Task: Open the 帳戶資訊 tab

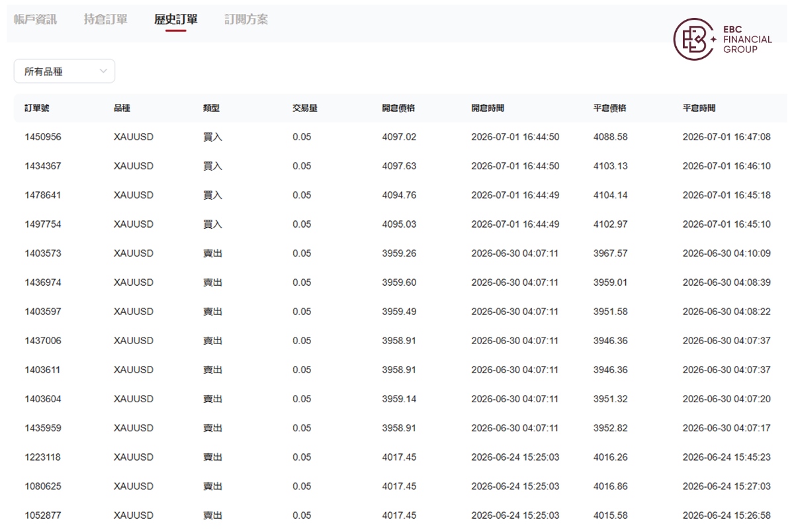Action: point(36,19)
